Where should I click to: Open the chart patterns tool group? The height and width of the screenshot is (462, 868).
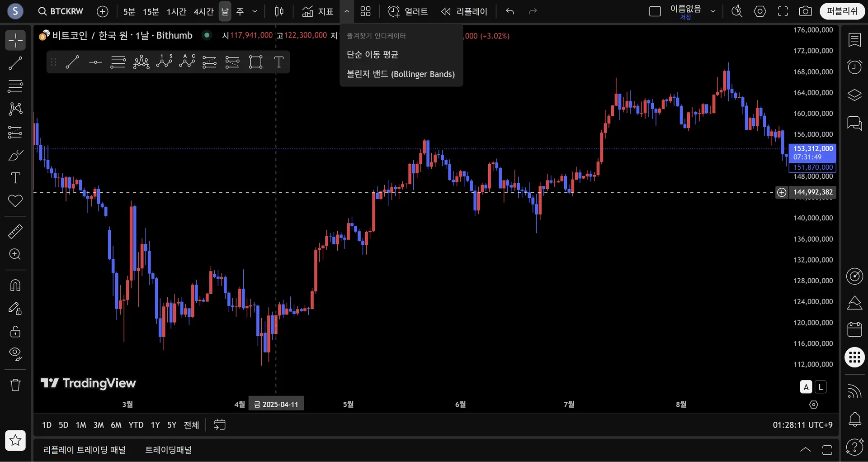click(15, 109)
